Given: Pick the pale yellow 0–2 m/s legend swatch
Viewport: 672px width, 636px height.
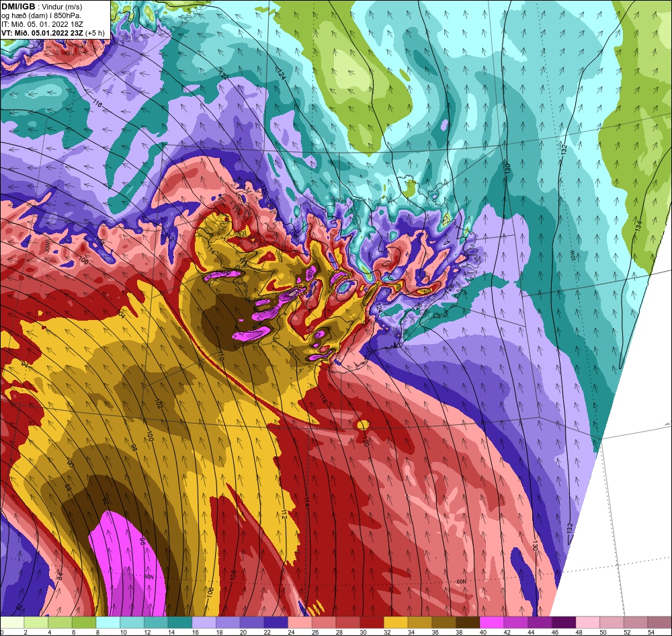Looking at the screenshot, I should pos(12,623).
